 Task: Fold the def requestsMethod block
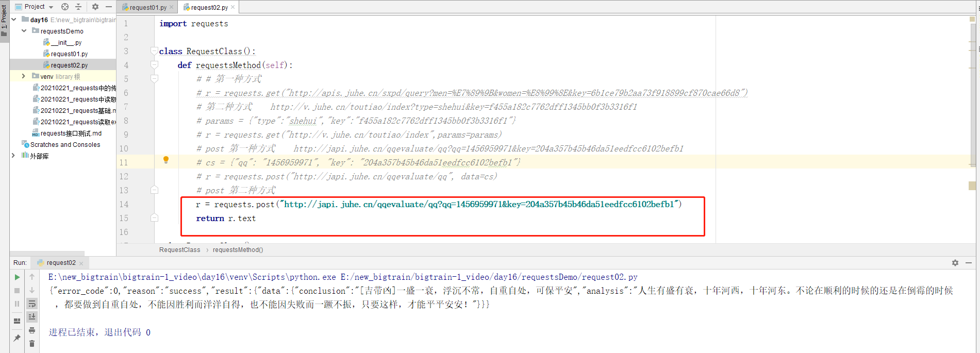[x=154, y=64]
